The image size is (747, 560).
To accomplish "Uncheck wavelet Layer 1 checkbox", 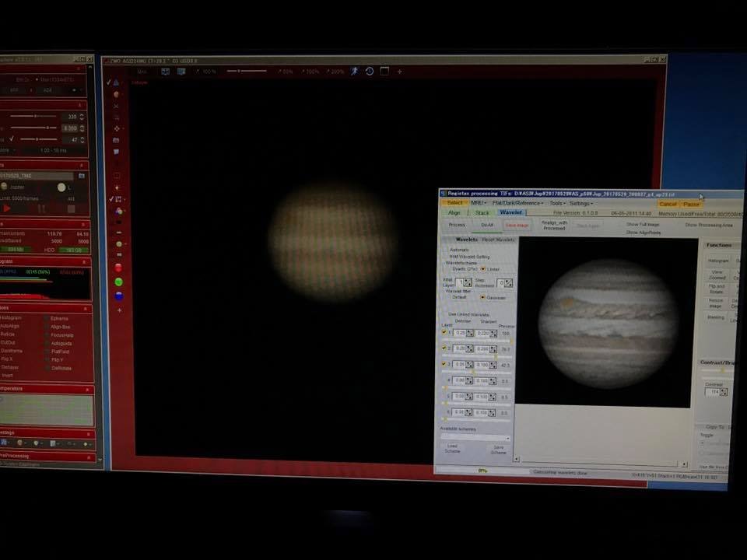I will click(444, 332).
